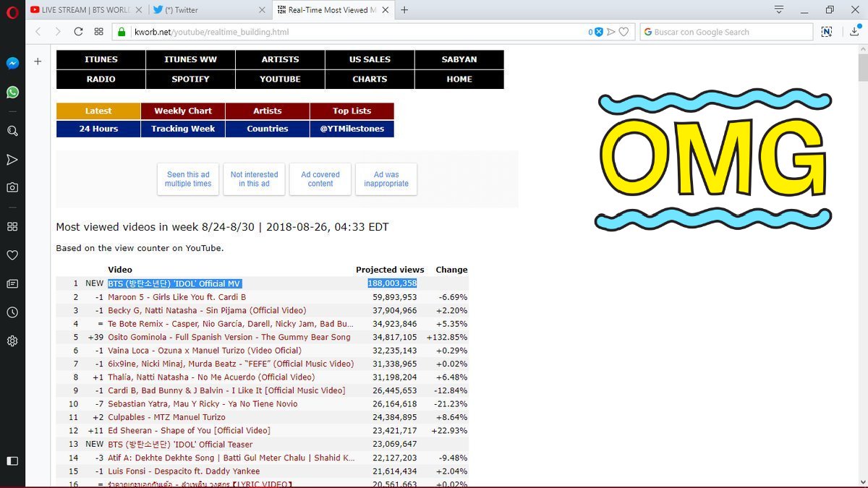Click the plus icon below the tab bar
Viewport: 868px width, 488px height.
coord(38,61)
